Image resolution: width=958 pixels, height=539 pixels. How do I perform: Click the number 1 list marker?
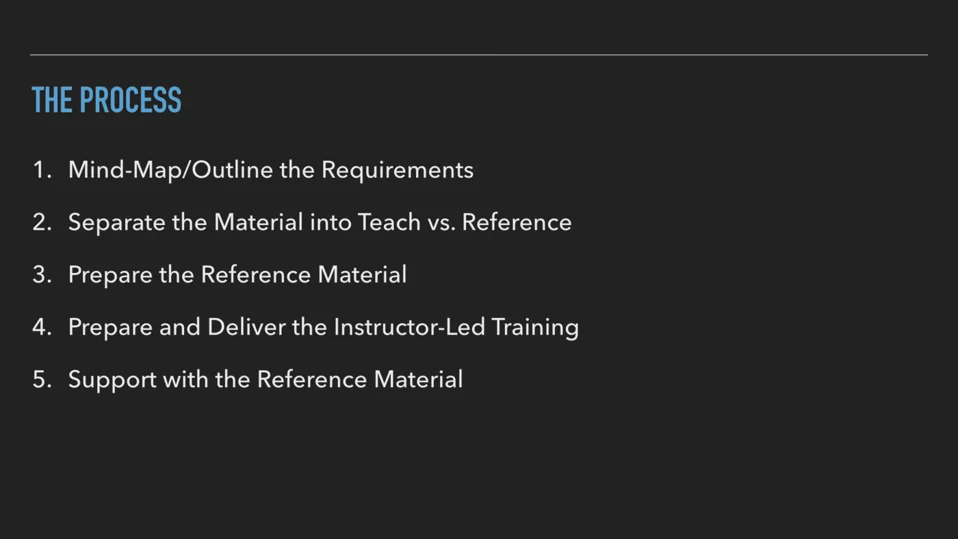[x=42, y=170]
